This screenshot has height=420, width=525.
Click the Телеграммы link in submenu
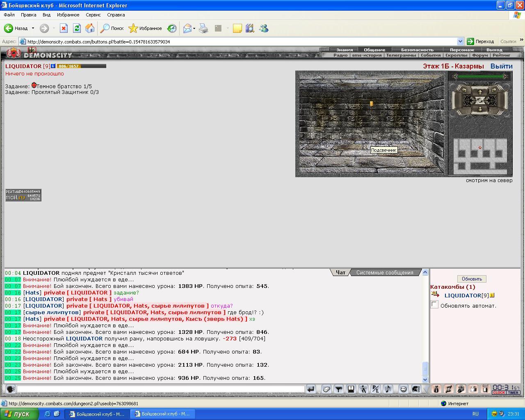(x=401, y=55)
